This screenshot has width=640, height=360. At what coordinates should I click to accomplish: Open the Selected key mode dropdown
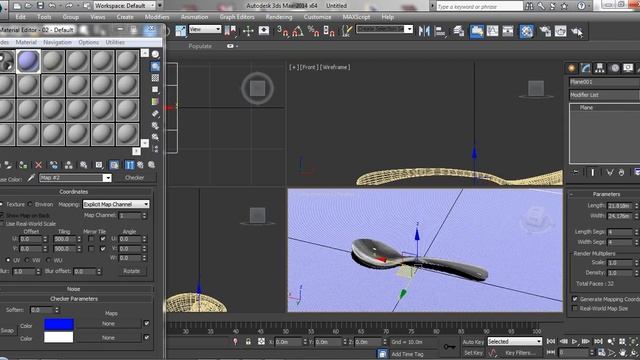pos(514,341)
